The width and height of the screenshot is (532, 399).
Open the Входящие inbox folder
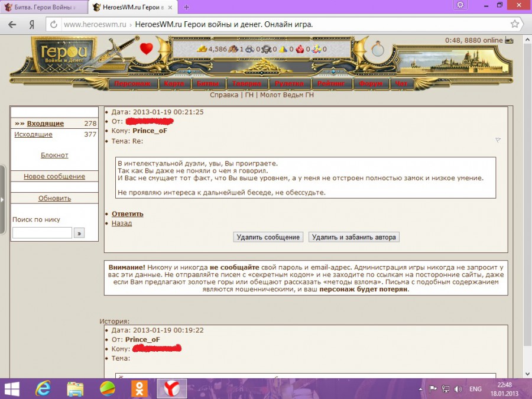[46, 124]
